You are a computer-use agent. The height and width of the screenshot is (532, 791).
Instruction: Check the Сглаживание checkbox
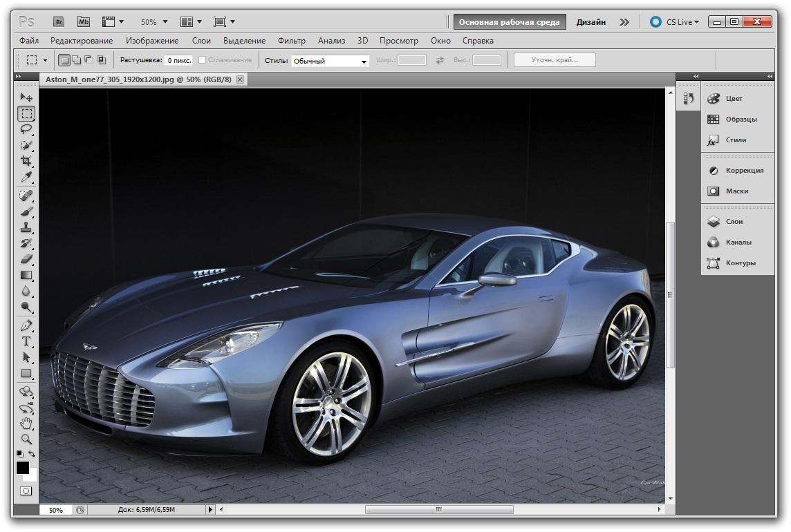coord(203,61)
